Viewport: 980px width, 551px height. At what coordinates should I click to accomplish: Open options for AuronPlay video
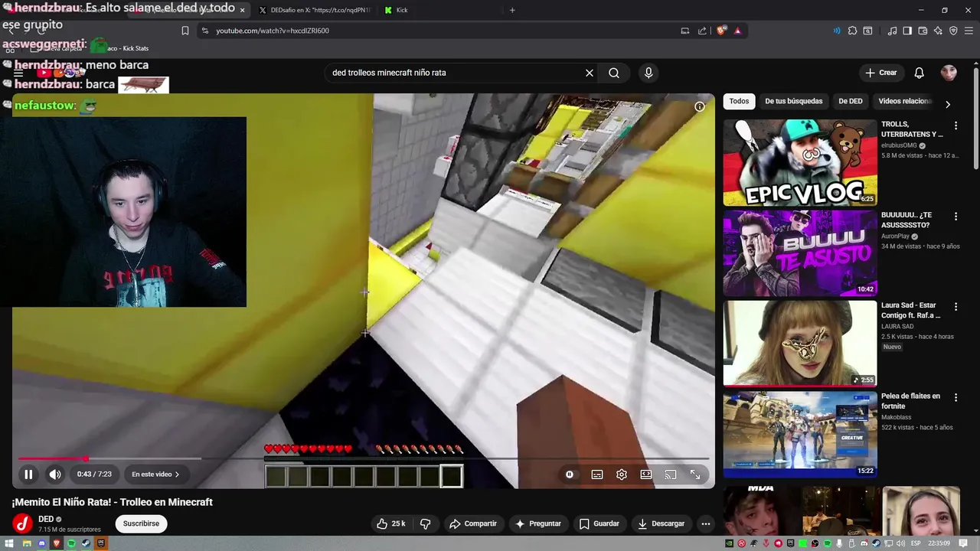pos(955,217)
